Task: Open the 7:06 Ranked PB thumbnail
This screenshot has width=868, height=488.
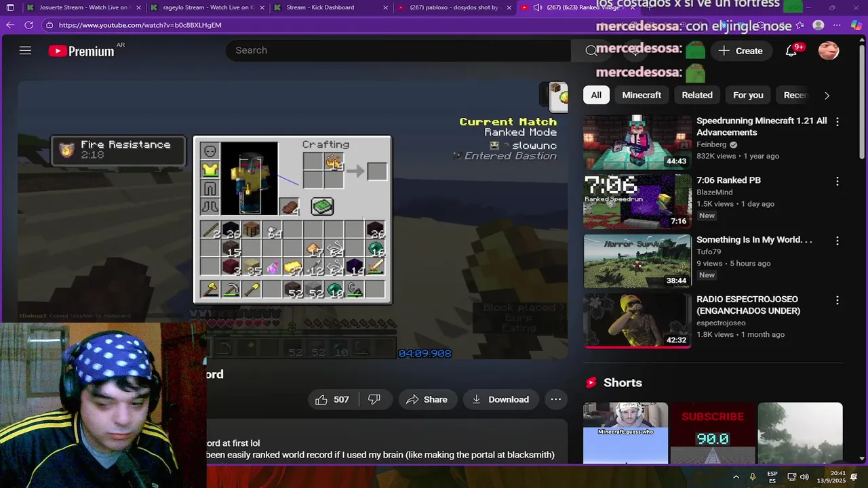Action: pos(637,201)
